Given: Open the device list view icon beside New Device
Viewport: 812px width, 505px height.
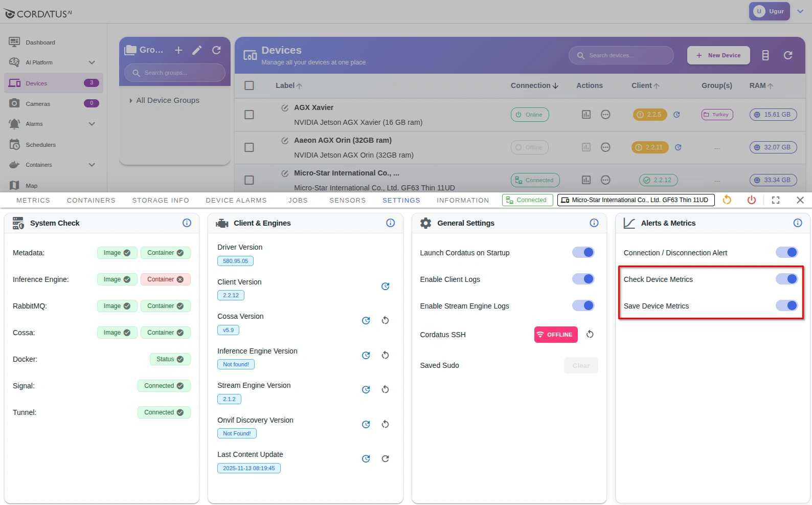Looking at the screenshot, I should click(x=765, y=55).
